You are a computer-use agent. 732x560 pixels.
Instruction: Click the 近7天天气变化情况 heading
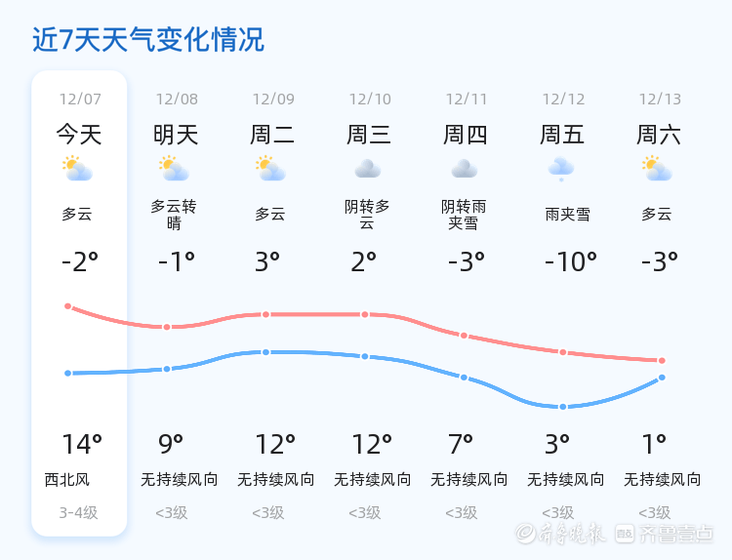(x=148, y=40)
